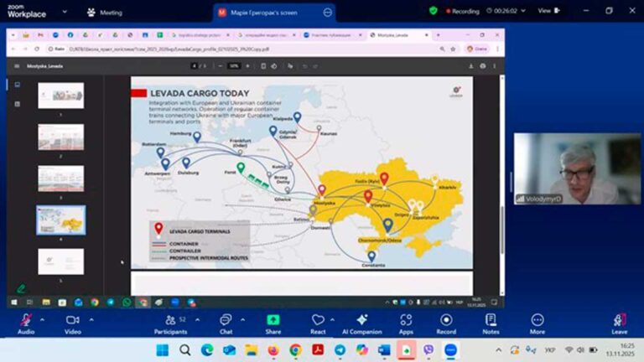Screen dimensions: 644x362
Task: Open the Participants panel
Action: coord(170,322)
